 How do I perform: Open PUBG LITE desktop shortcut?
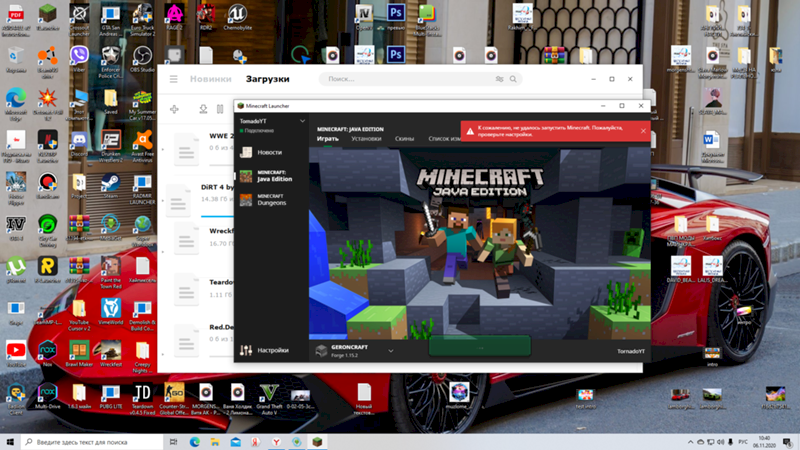(x=110, y=396)
